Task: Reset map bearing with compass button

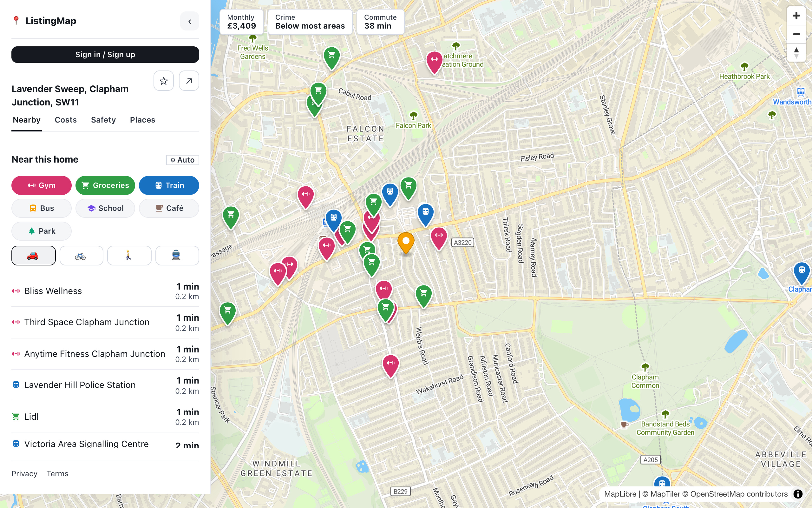Action: [x=796, y=53]
